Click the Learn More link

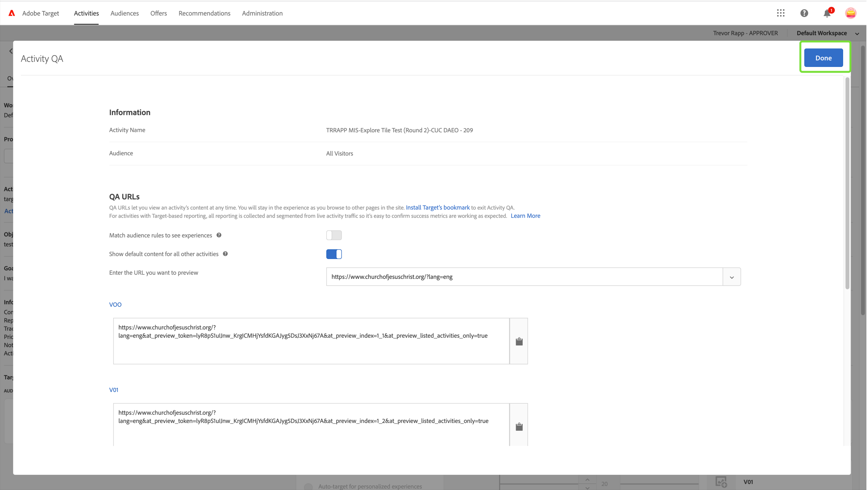tap(525, 216)
